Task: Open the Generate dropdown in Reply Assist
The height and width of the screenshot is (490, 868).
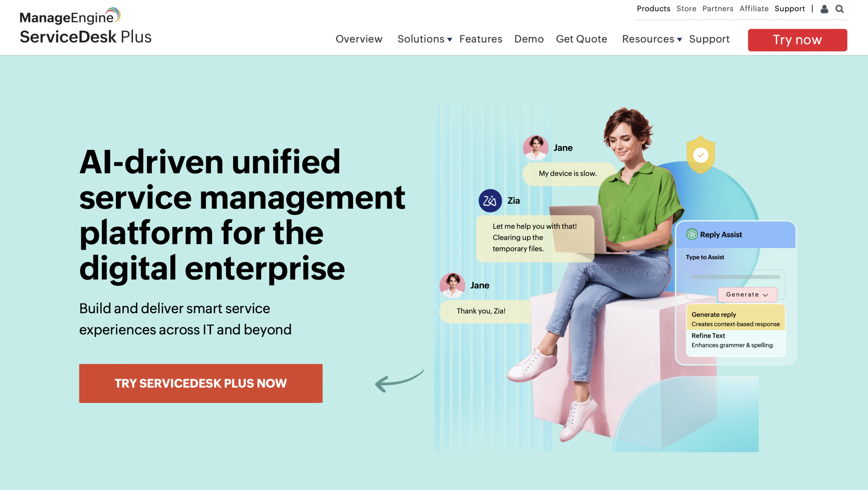Action: pyautogui.click(x=747, y=294)
